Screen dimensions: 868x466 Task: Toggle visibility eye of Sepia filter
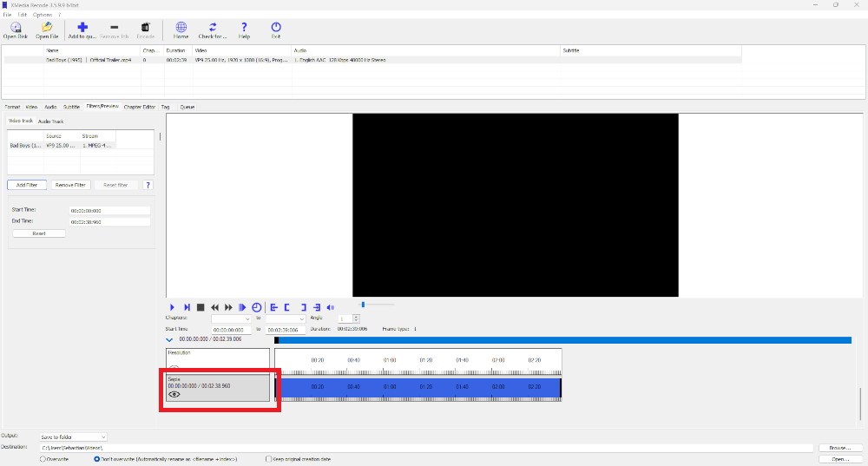174,395
